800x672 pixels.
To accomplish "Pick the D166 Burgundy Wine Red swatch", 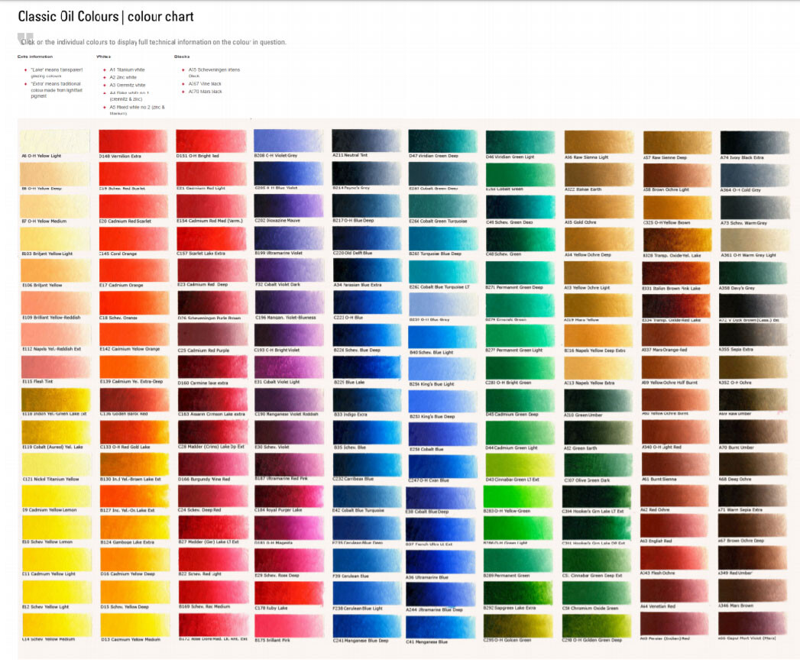I will [212, 464].
